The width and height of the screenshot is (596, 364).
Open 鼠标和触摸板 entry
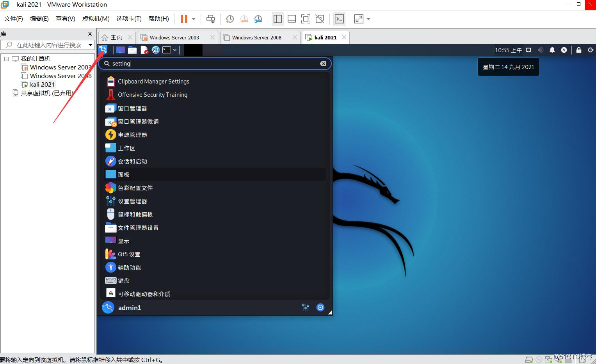(x=215, y=214)
